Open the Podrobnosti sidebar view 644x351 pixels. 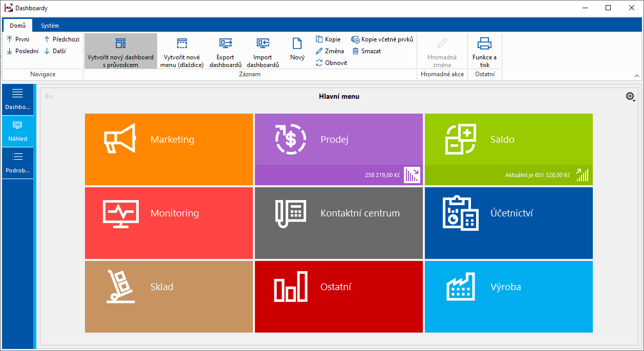18,163
